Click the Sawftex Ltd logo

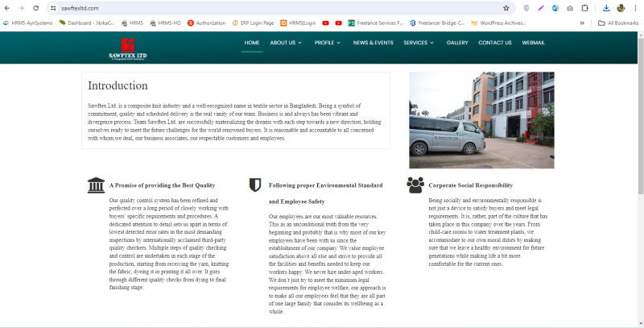[x=128, y=49]
